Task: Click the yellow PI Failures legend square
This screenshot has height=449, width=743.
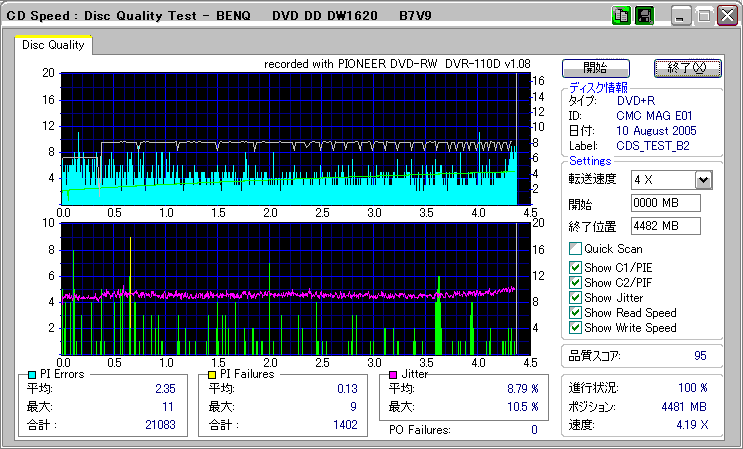Action: coord(211,374)
